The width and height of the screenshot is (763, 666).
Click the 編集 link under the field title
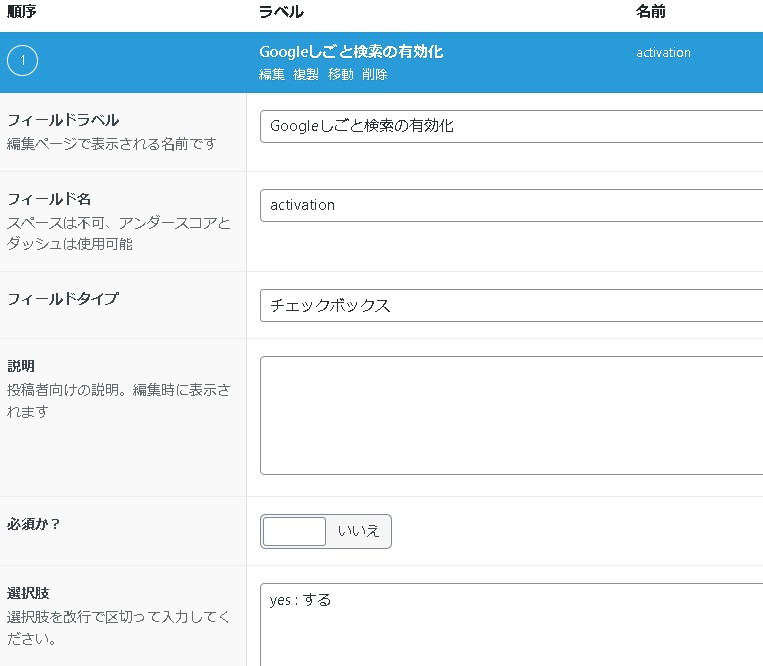pos(271,75)
